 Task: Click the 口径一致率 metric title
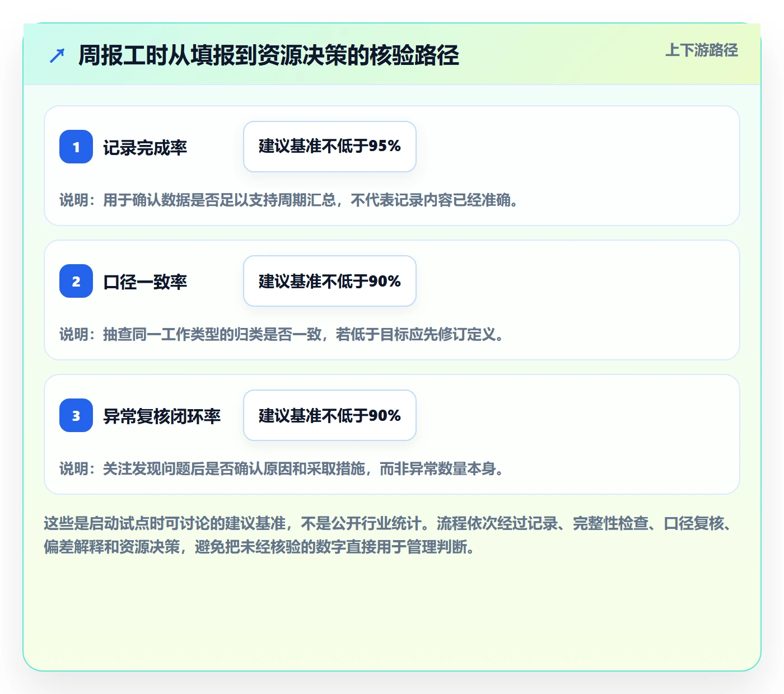145,282
